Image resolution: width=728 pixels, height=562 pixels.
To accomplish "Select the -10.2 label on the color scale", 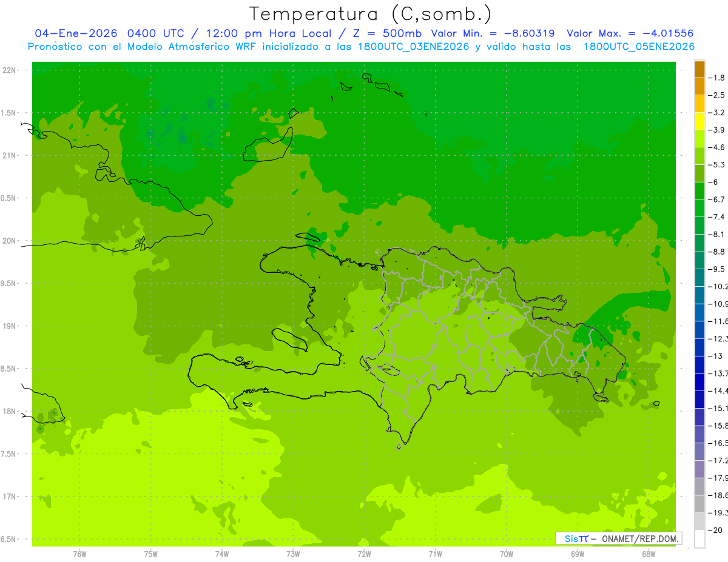I will (719, 286).
